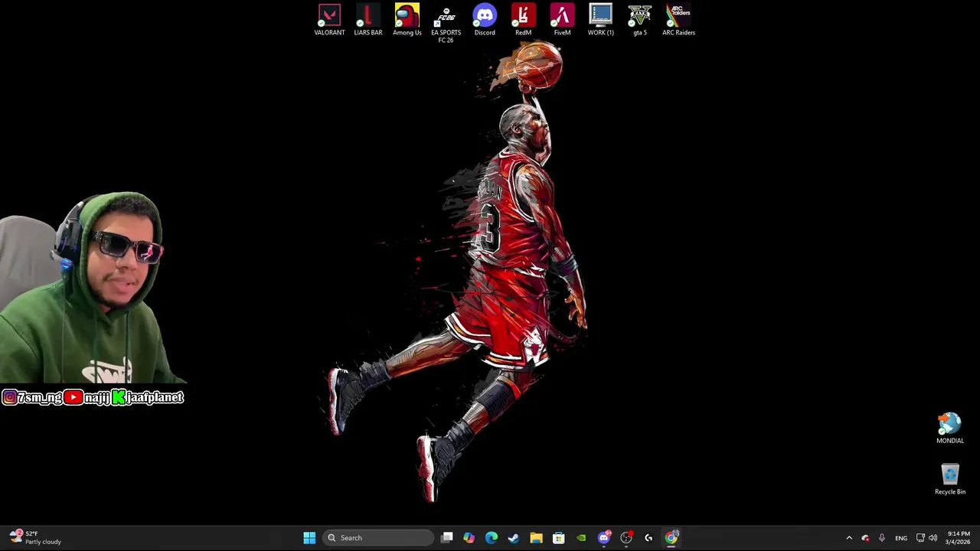Click the microphone tray icon
Screen dimensions: 980x551
click(x=882, y=538)
